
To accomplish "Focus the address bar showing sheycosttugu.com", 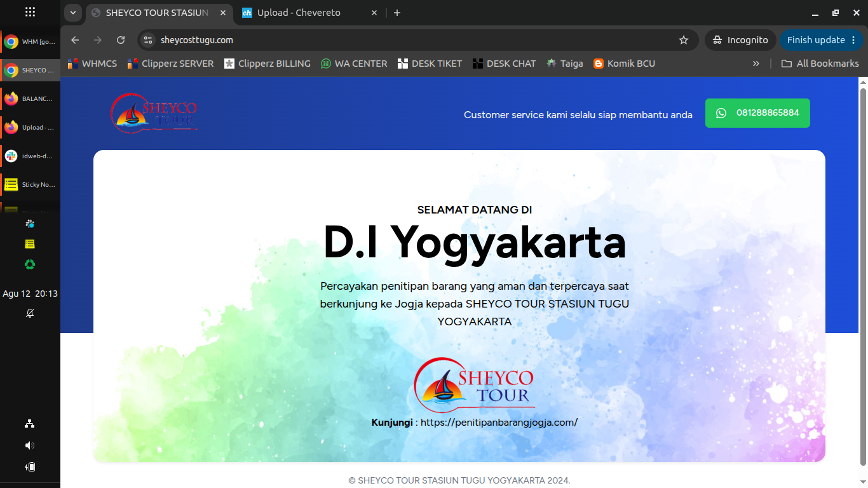I will point(419,40).
